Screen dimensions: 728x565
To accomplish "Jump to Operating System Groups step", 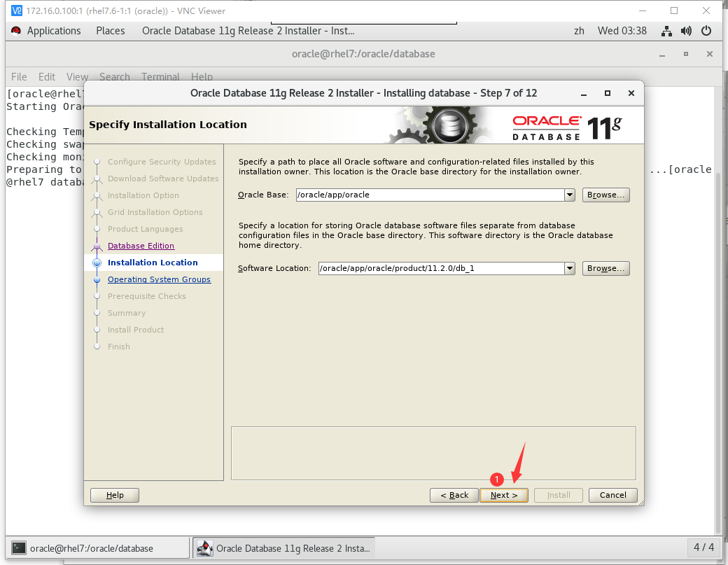I will pos(159,279).
